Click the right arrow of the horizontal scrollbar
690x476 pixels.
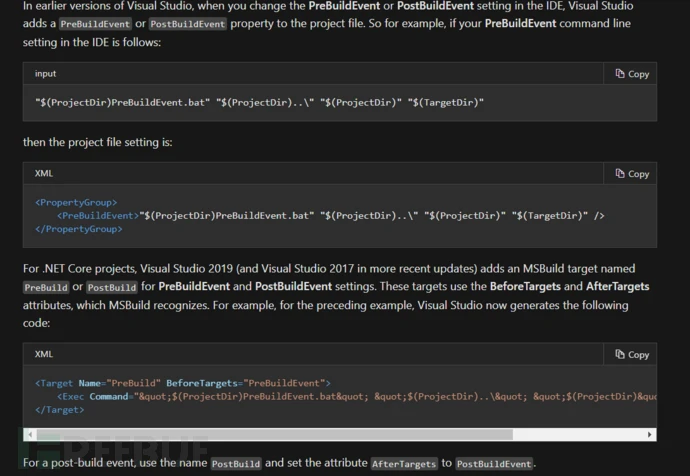click(x=650, y=435)
